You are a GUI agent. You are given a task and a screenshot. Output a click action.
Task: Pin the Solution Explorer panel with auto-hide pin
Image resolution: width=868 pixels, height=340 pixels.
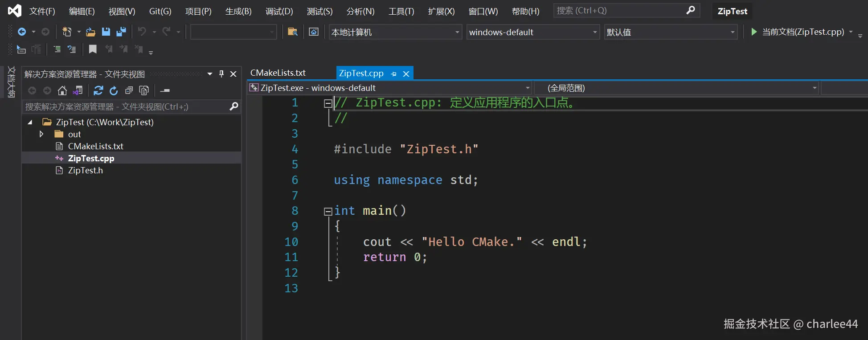tap(221, 74)
